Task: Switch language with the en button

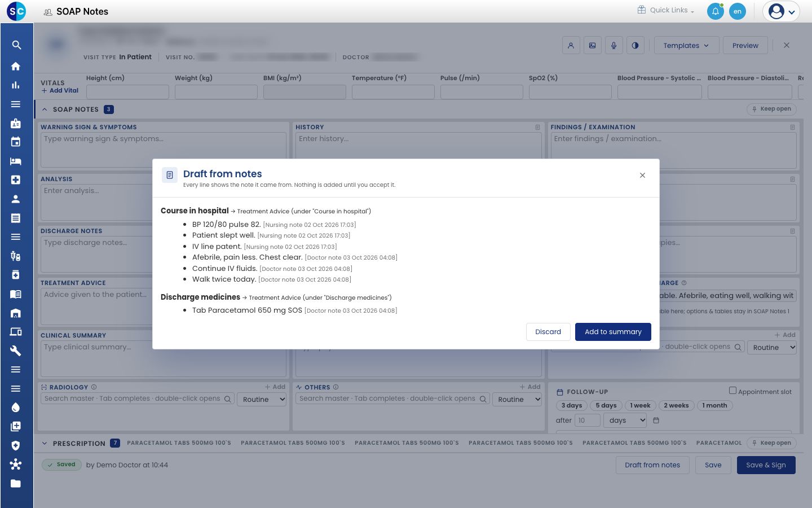Action: click(738, 11)
